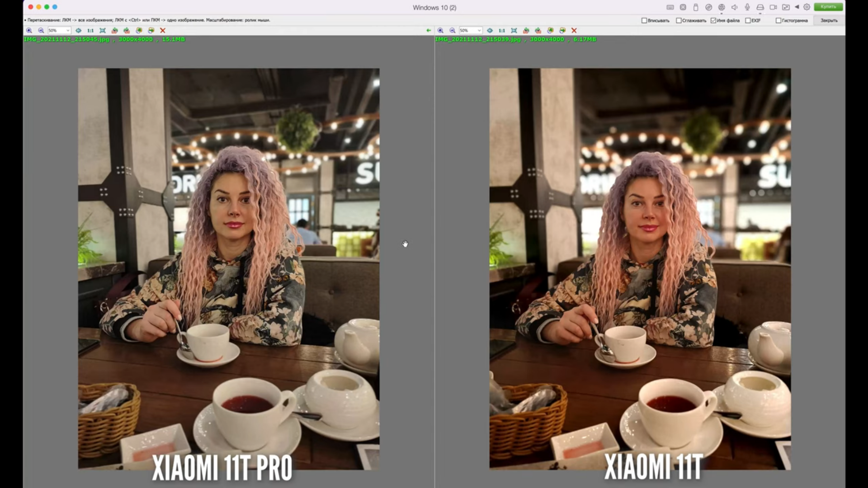
Task: Toggle the EXIF checkbox
Action: [748, 20]
